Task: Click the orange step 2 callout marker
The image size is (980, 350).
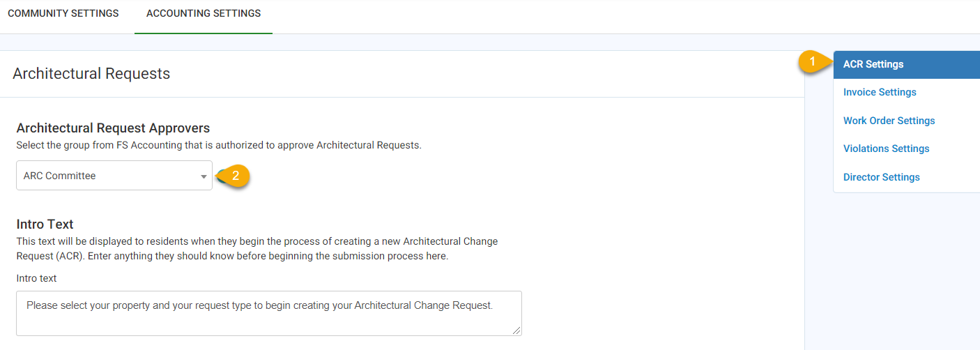Action: click(236, 176)
